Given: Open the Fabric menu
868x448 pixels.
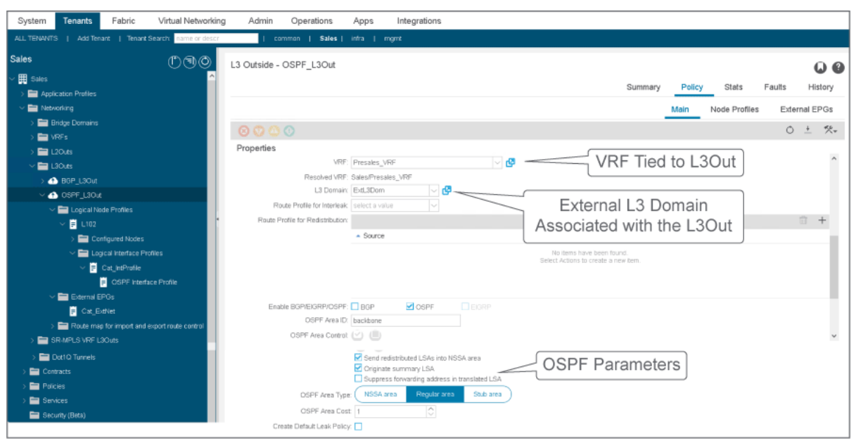Looking at the screenshot, I should pos(123,20).
